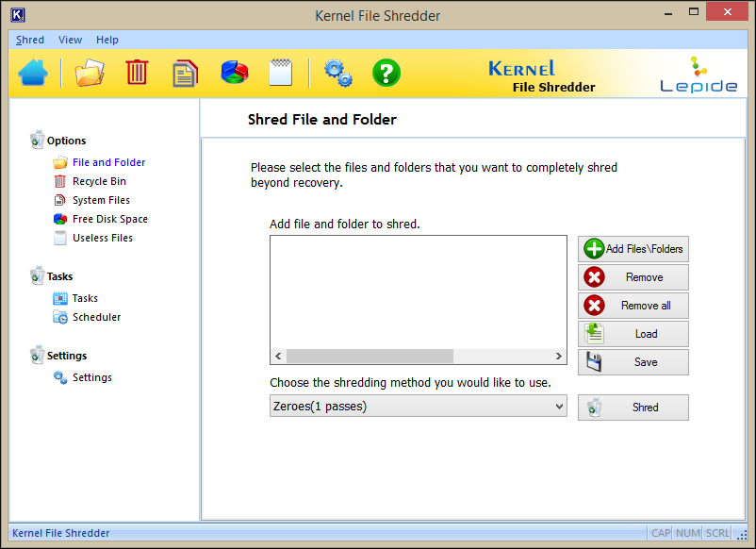Open help with the green question mark icon
This screenshot has width=756, height=549.
click(x=386, y=73)
